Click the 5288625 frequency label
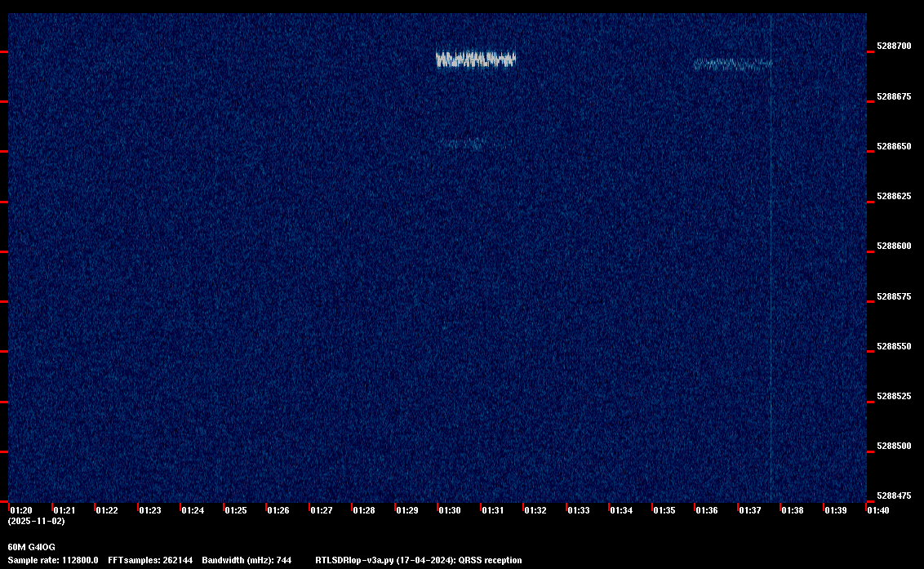This screenshot has height=569, width=924. pyautogui.click(x=894, y=197)
